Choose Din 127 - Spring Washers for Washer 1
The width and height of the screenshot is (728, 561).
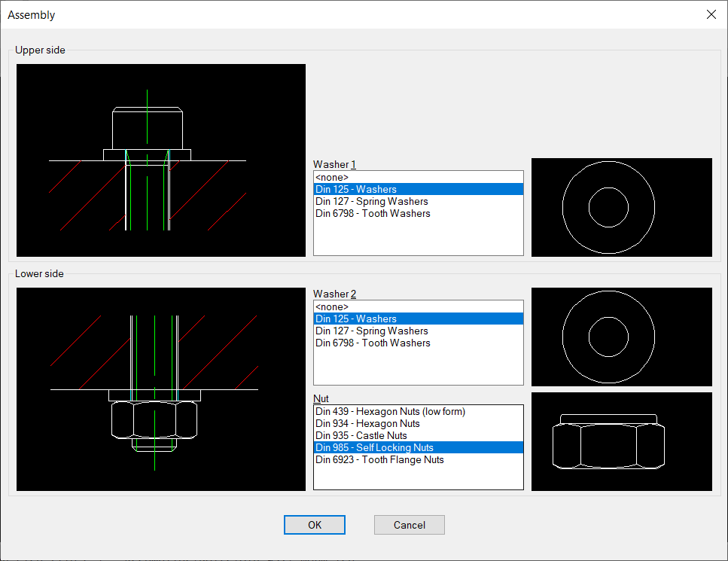click(419, 202)
